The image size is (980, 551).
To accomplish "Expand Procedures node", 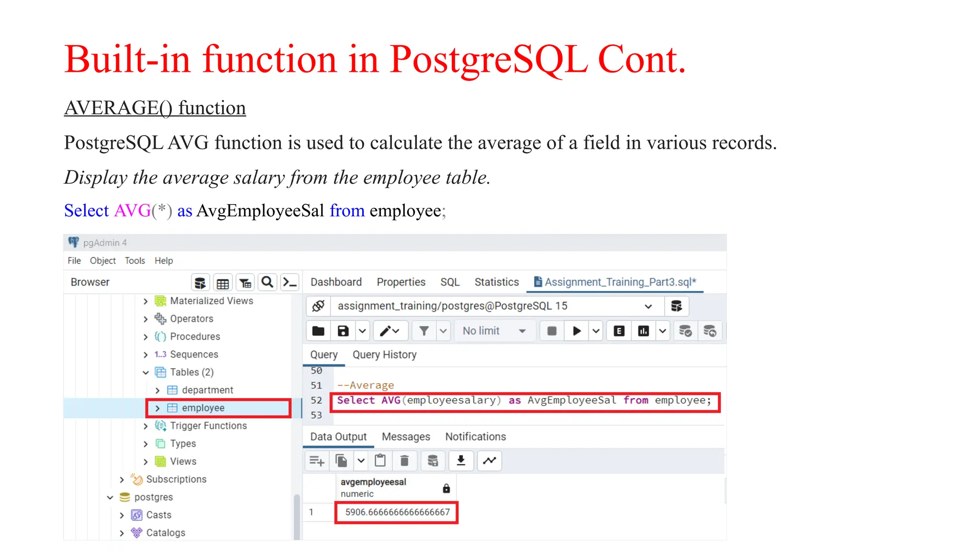I will [145, 337].
